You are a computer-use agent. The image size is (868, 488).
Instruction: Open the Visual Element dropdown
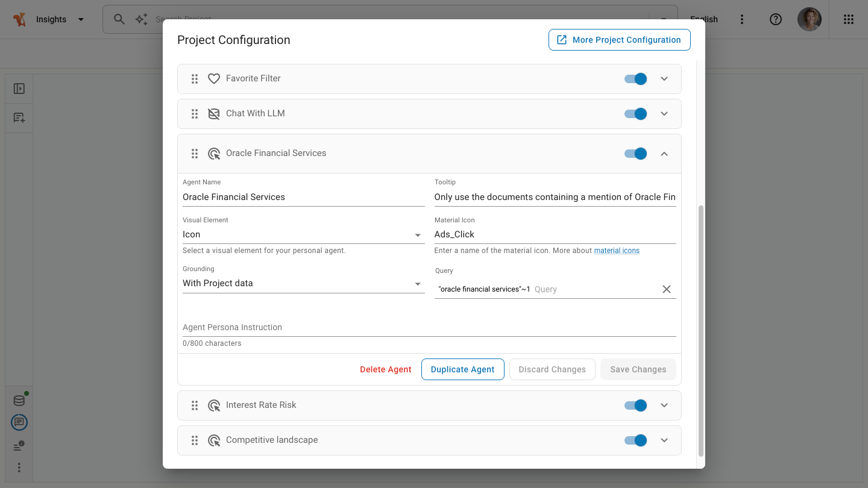[x=304, y=234]
